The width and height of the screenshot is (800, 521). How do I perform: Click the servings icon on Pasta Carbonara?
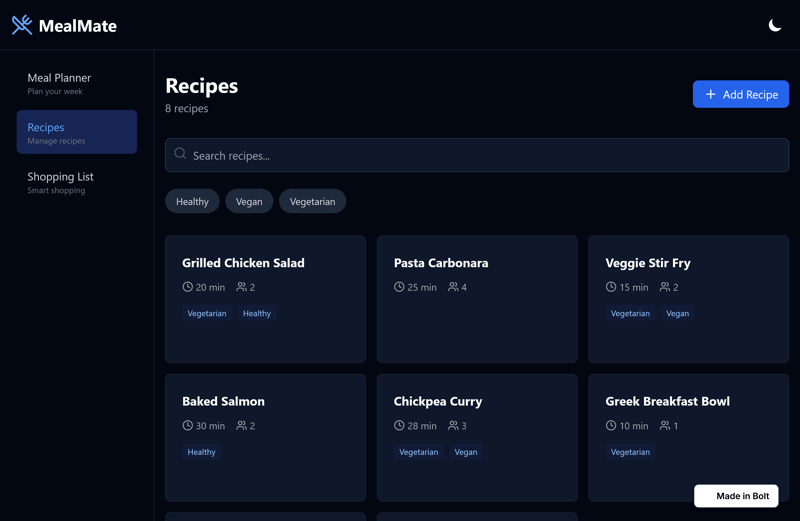pyautogui.click(x=453, y=287)
